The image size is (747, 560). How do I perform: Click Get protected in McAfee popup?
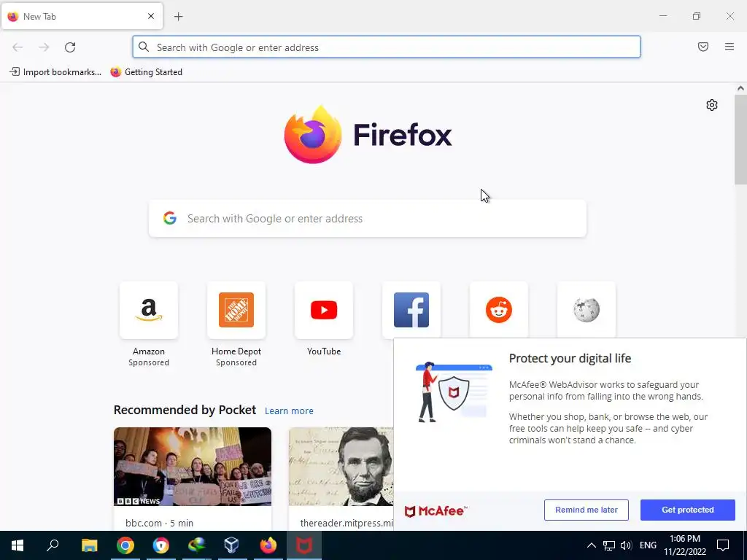coord(687,510)
